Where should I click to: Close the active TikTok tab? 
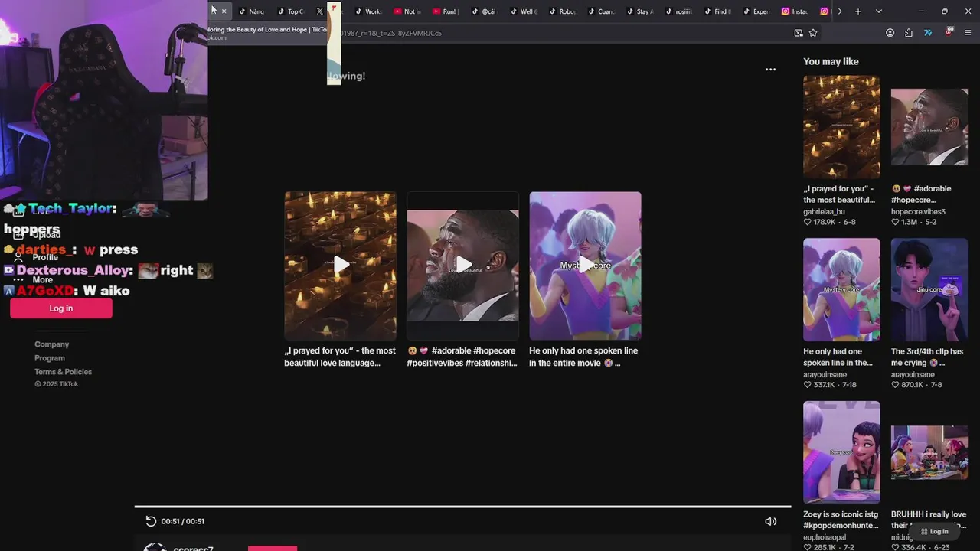[224, 11]
